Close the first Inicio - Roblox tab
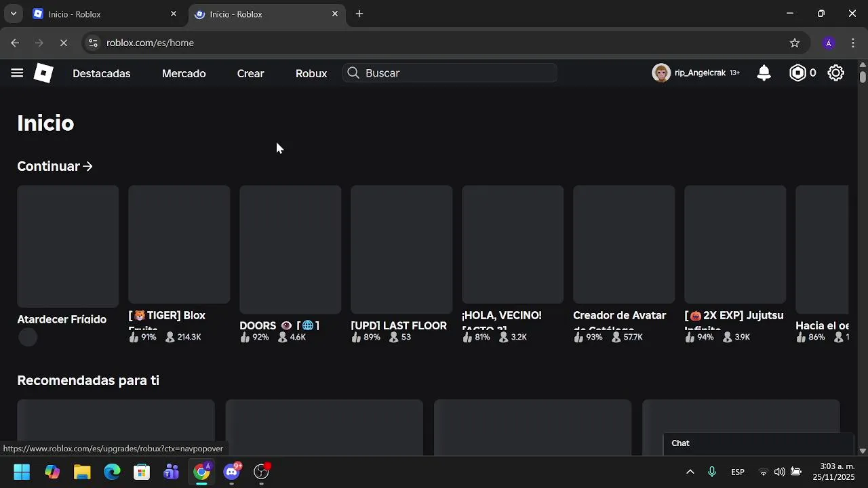868x488 pixels. click(174, 14)
